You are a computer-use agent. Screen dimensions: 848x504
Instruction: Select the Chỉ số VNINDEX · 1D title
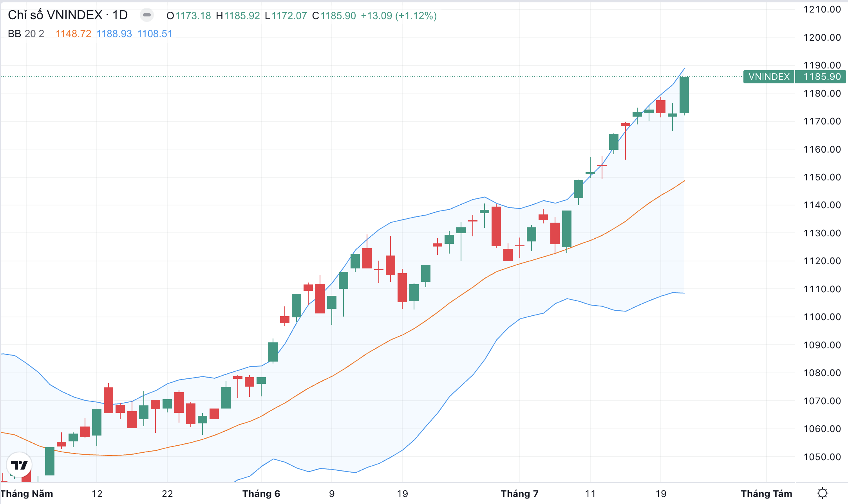coord(68,15)
